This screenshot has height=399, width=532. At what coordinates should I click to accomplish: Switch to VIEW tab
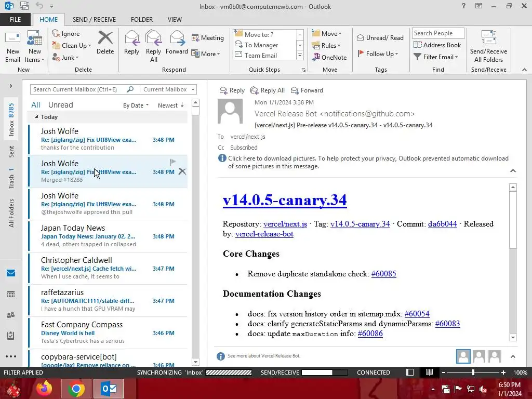coord(175,19)
